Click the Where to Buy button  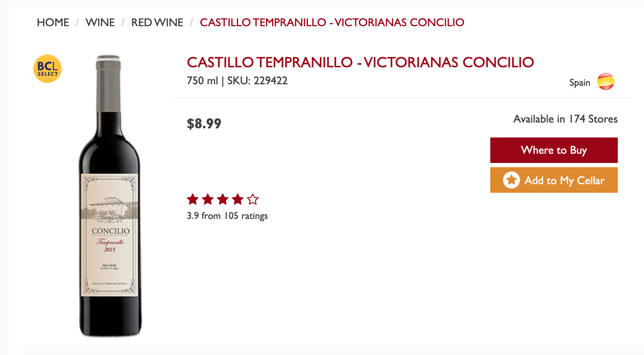(x=554, y=150)
